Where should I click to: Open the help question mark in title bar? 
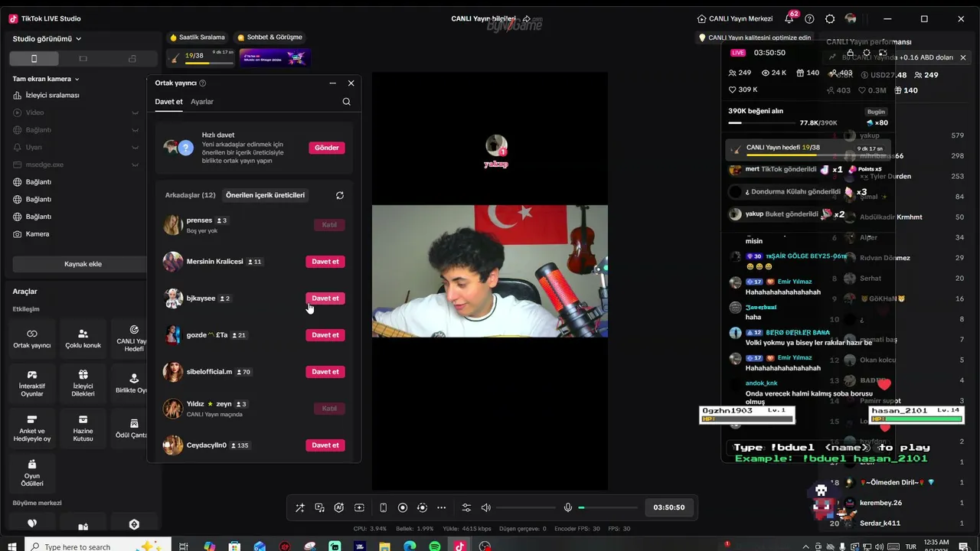[809, 18]
